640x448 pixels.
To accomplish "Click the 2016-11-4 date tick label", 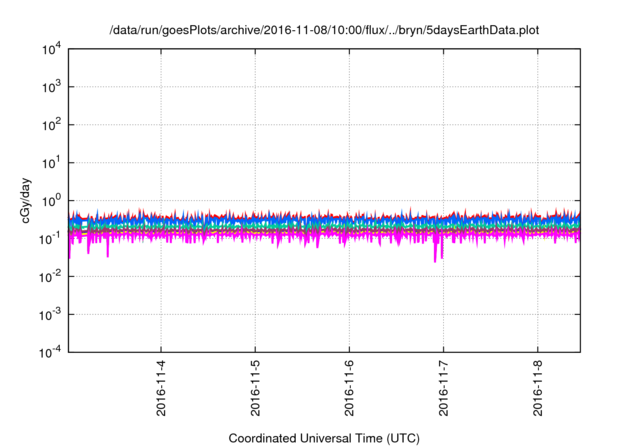I will click(x=161, y=388).
